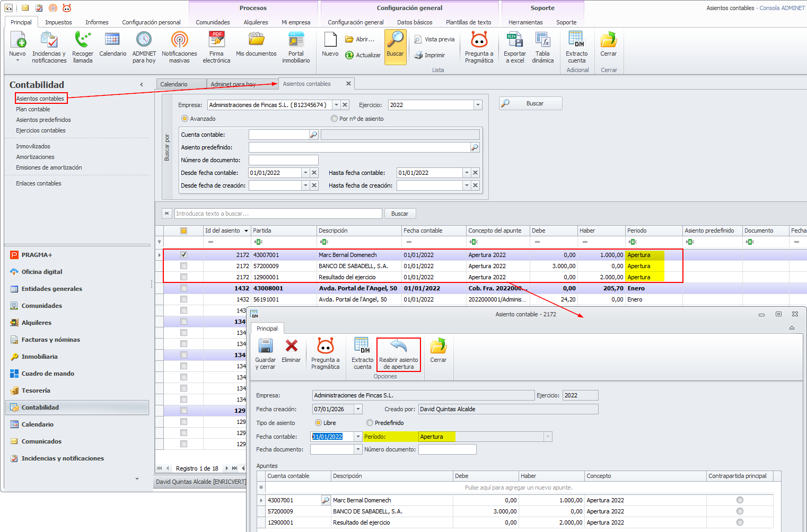
Task: Open the Tabla dinámica tool
Action: click(542, 40)
